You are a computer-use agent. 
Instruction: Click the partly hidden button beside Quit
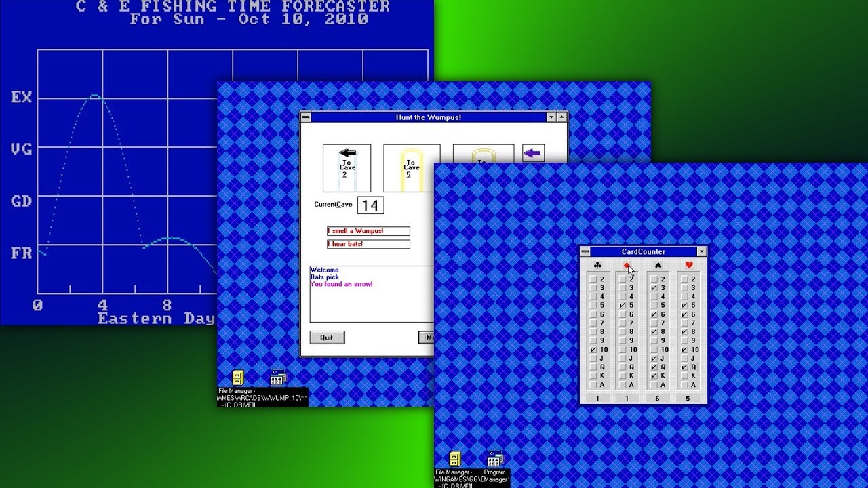(427, 338)
